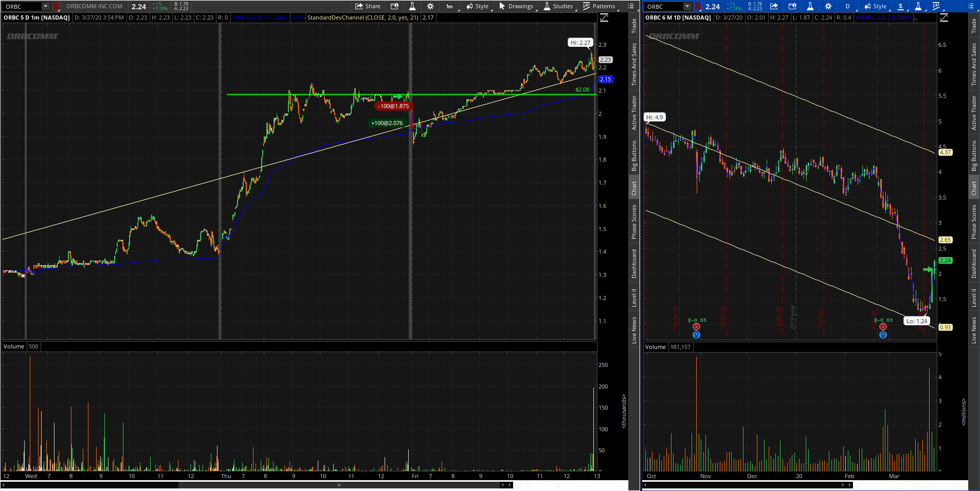Viewport: 980px width, 491px height.
Task: Open the Trade side tab beside left chart
Action: pos(634,26)
